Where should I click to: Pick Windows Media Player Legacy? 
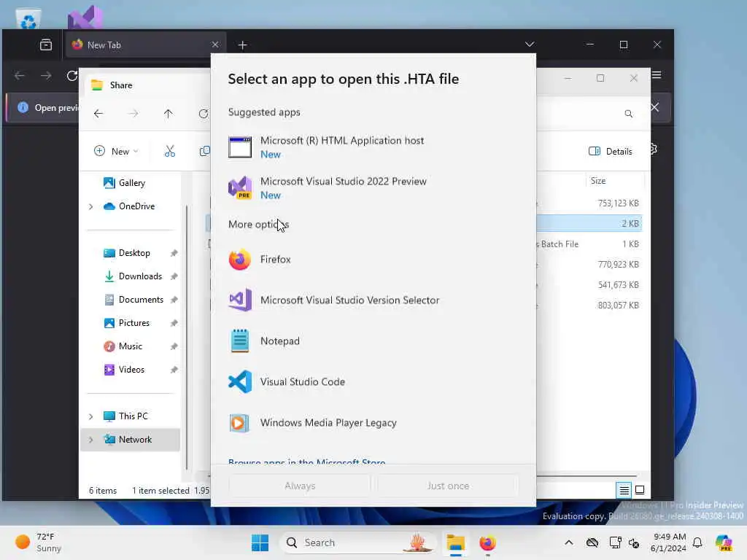click(x=373, y=423)
